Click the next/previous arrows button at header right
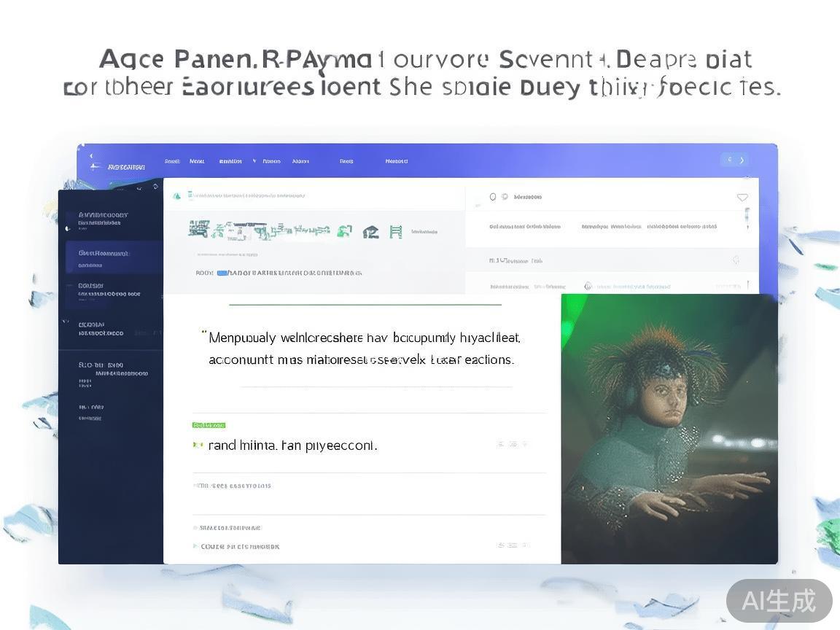This screenshot has width=840, height=630. coord(734,160)
